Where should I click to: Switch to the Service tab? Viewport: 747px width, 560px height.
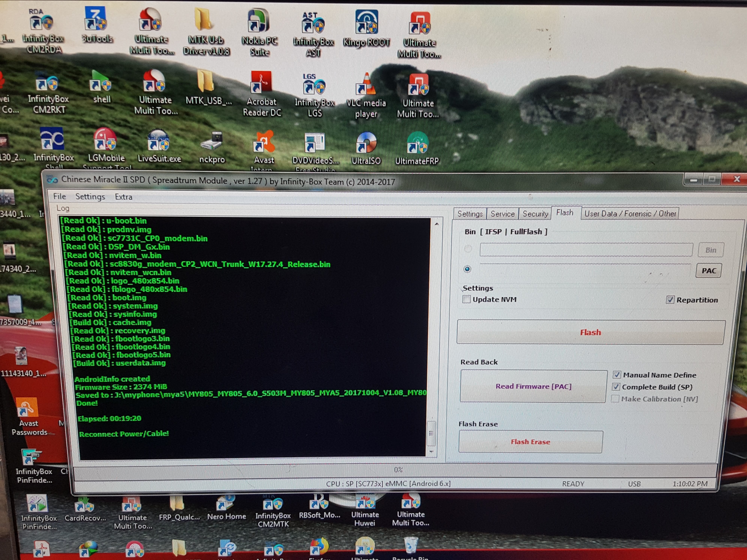502,214
